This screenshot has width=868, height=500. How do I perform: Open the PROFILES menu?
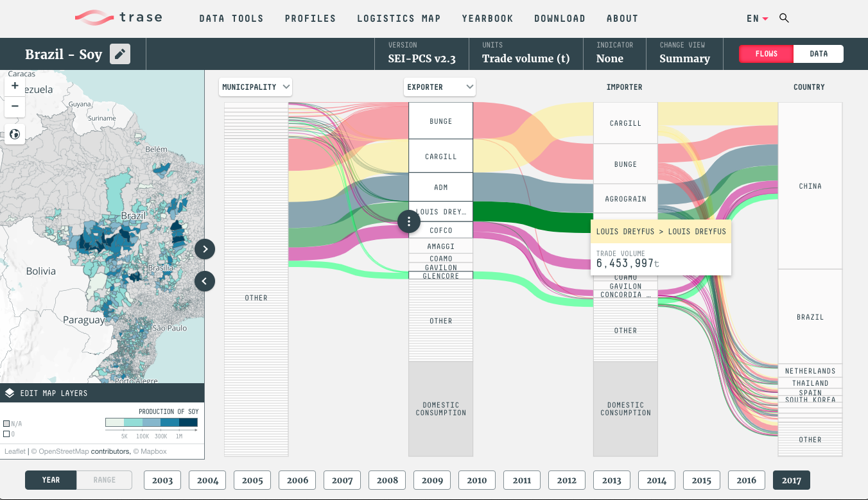310,19
